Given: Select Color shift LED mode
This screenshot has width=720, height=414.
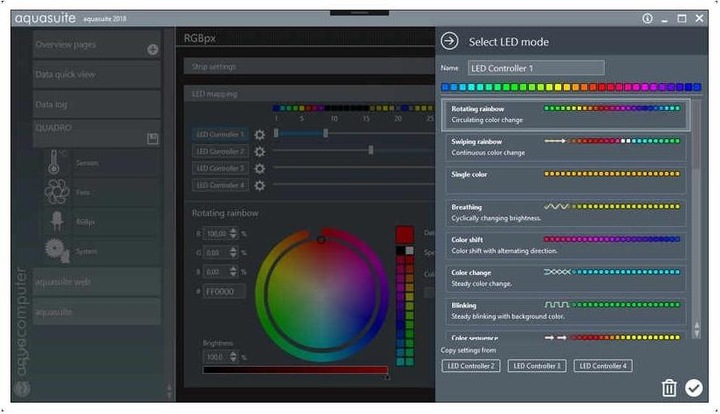Looking at the screenshot, I should (566, 245).
